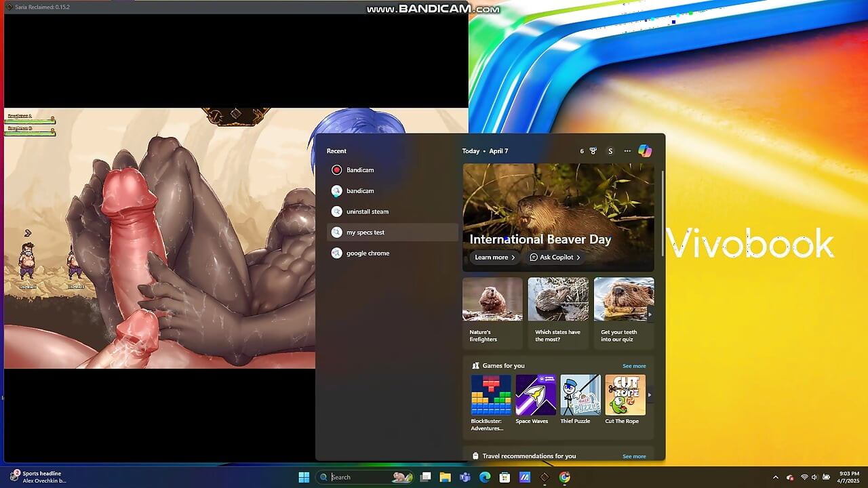The image size is (868, 488).
Task: Choose recent search 'my specs test'
Action: (x=392, y=232)
